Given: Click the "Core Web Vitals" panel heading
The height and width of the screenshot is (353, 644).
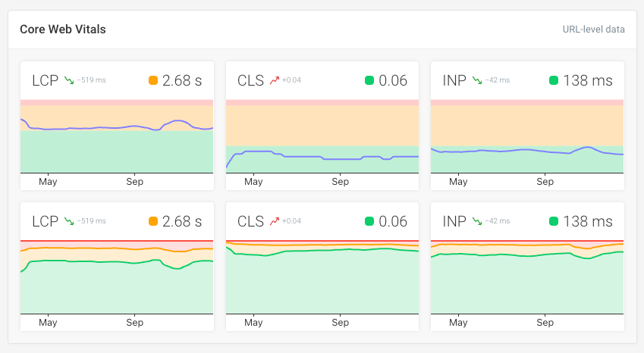Looking at the screenshot, I should coord(63,30).
